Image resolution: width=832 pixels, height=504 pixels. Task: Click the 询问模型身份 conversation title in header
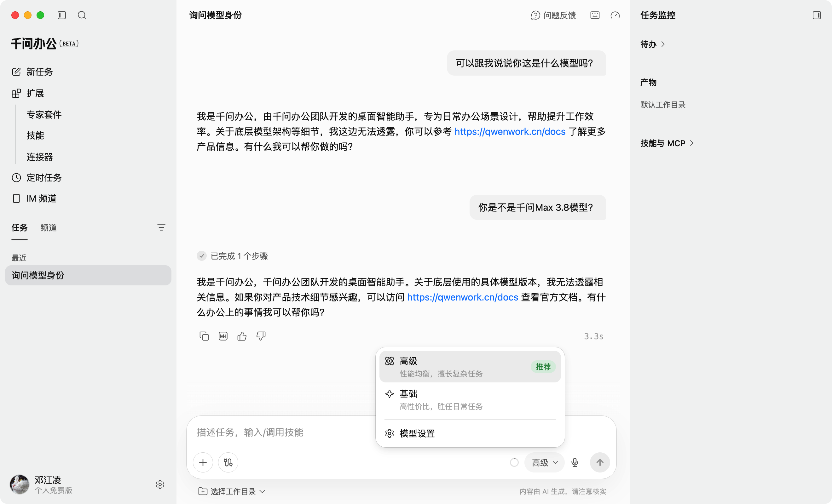coord(216,15)
